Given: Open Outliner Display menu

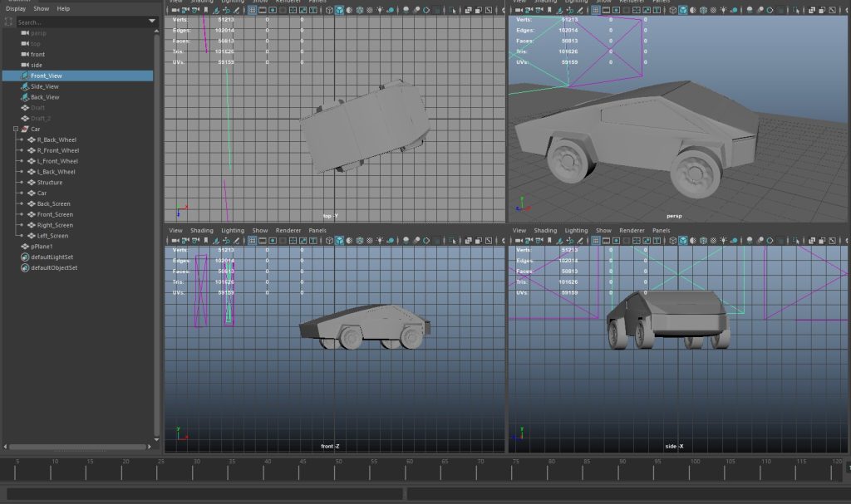Looking at the screenshot, I should pyautogui.click(x=16, y=8).
